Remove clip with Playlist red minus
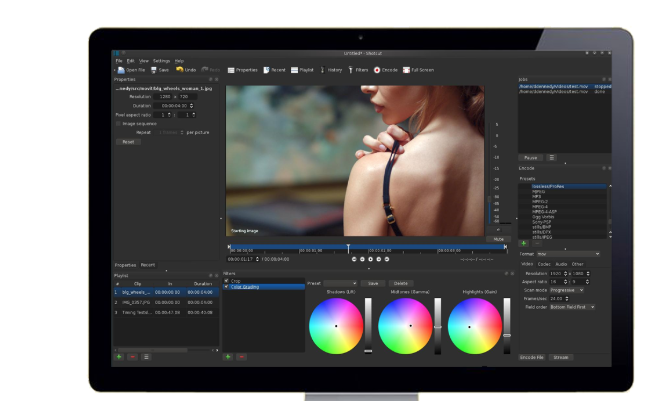This screenshot has width=660, height=401. pyautogui.click(x=133, y=357)
